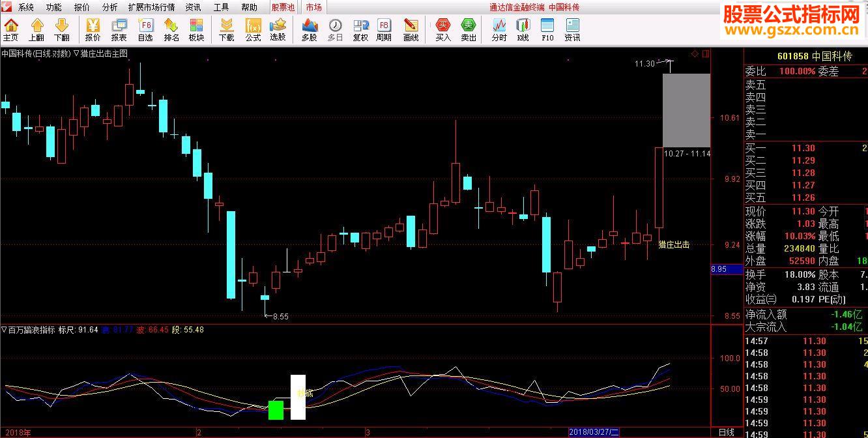Select the 画线 drawing tool icon
868x438 pixels.
coord(411,30)
